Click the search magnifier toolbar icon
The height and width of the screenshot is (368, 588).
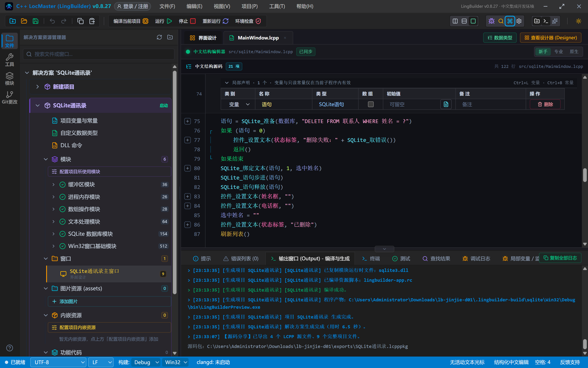501,21
